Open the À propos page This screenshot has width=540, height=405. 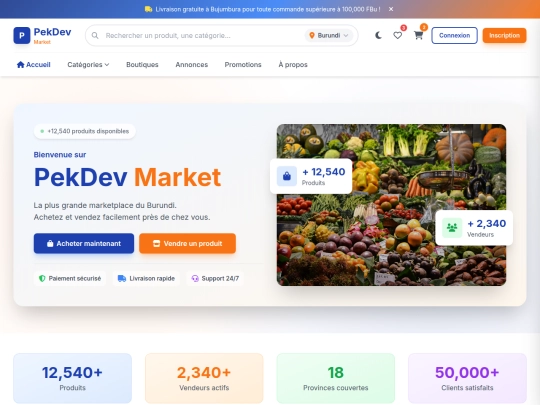(x=293, y=65)
